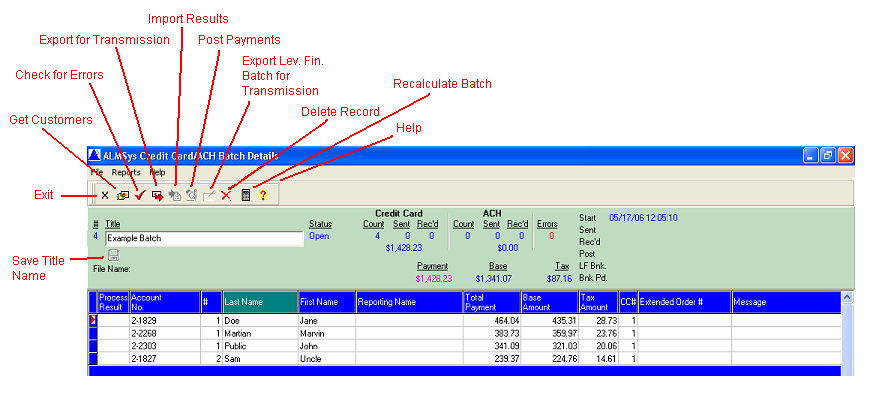Minimize the Batch Details window
Image resolution: width=877 pixels, height=400 pixels.
pos(812,156)
